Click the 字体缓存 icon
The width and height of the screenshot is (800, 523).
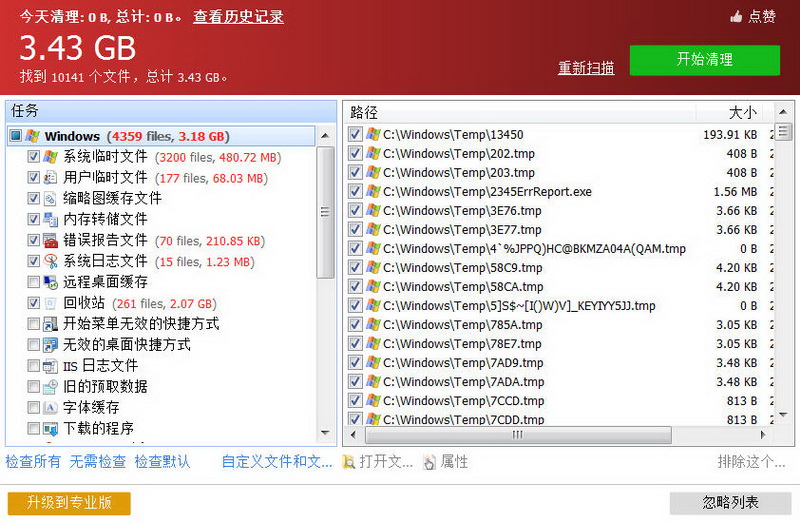click(x=51, y=408)
